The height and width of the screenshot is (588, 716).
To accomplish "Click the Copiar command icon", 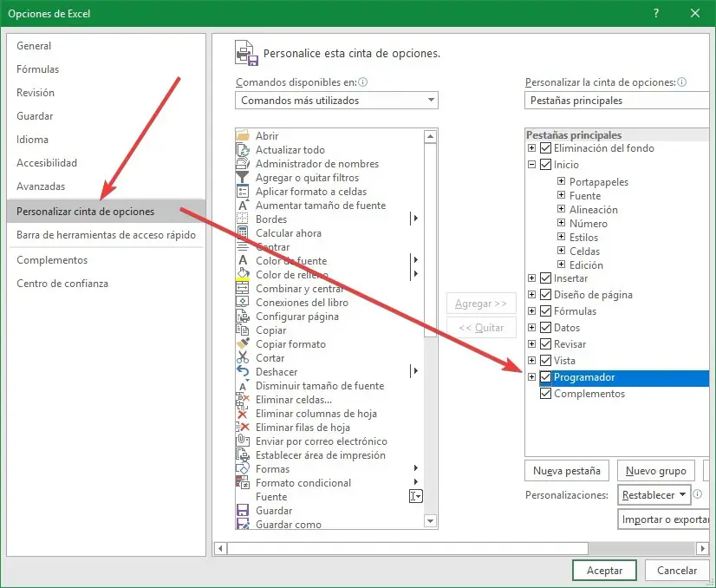I will click(243, 330).
